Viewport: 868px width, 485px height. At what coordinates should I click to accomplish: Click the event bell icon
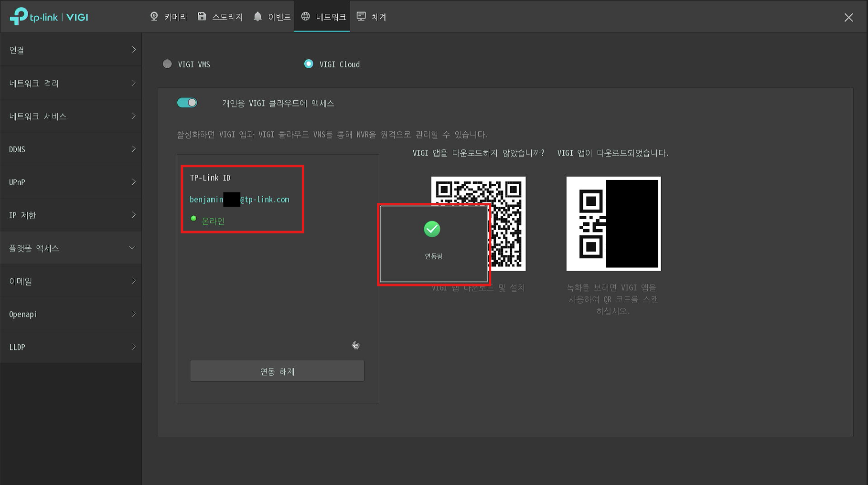click(257, 17)
